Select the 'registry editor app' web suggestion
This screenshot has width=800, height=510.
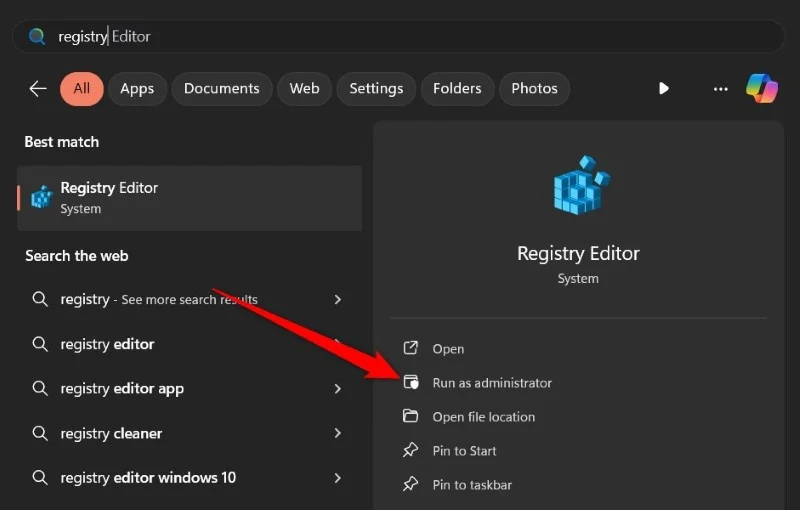click(189, 389)
